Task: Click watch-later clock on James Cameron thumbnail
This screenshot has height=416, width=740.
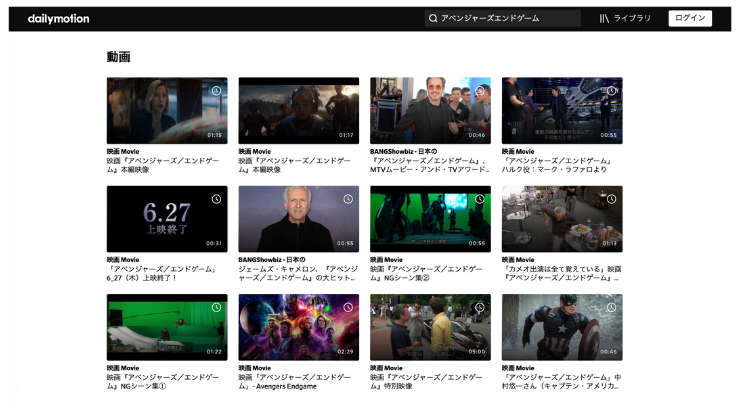Action: click(348, 199)
